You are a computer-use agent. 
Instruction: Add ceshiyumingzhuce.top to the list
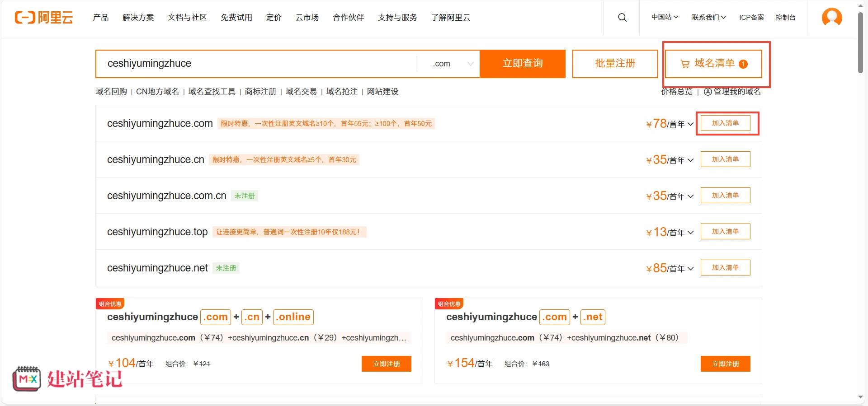click(x=725, y=231)
